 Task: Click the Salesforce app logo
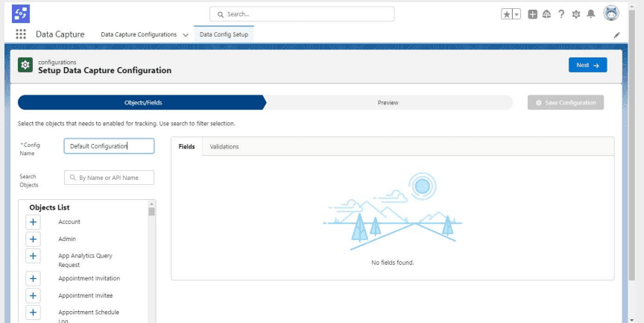[21, 14]
